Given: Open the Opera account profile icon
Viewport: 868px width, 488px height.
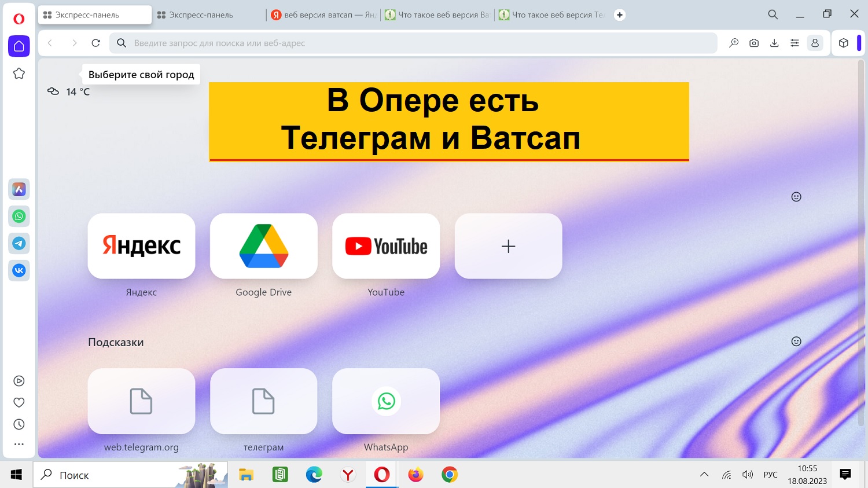Looking at the screenshot, I should [815, 43].
